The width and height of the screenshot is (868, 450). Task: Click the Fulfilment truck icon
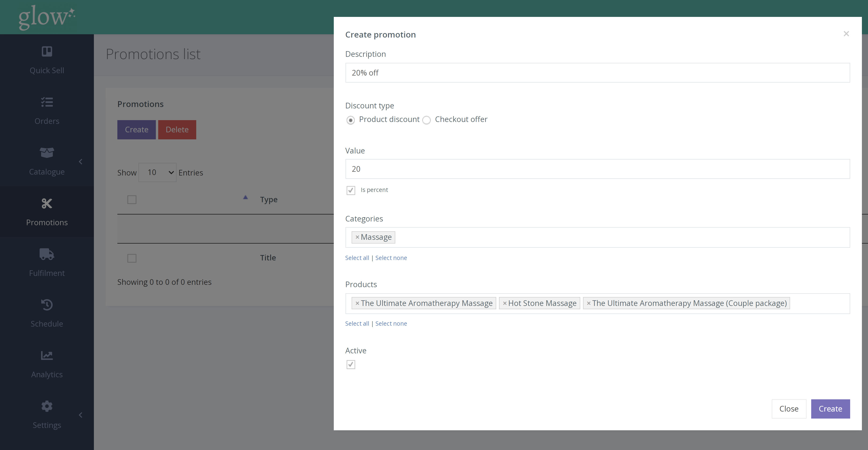tap(47, 254)
